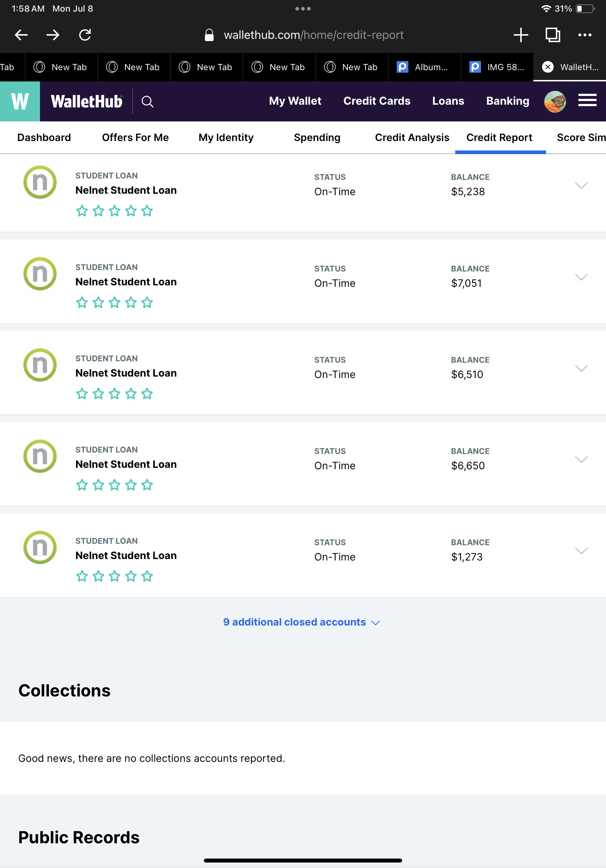
Task: Tap the lock icon in address bar
Action: pyautogui.click(x=209, y=35)
